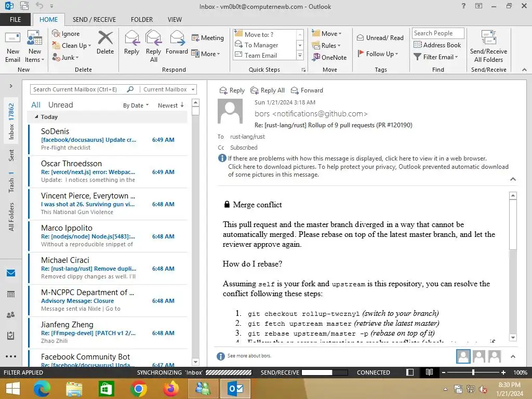This screenshot has width=532, height=399.
Task: Toggle Unread/Read status
Action: coord(380,37)
